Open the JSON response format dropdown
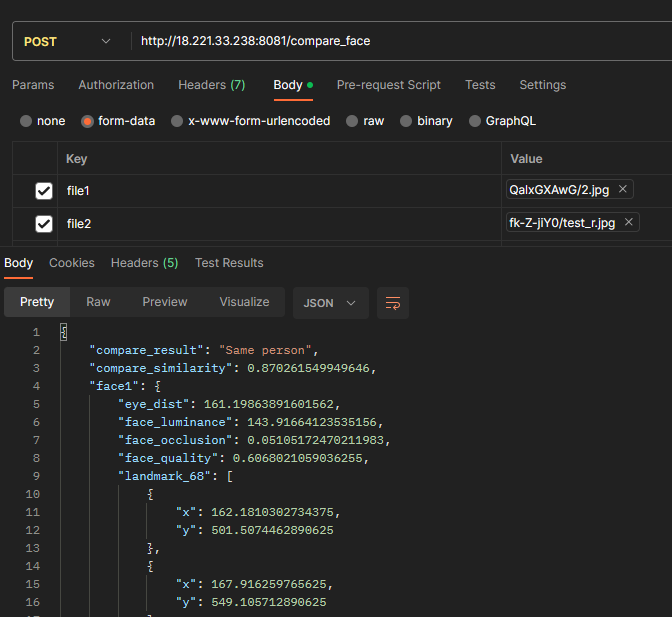672x617 pixels. click(x=330, y=302)
